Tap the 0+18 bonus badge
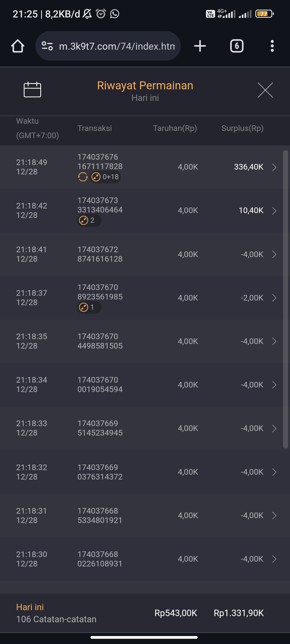 [x=105, y=177]
